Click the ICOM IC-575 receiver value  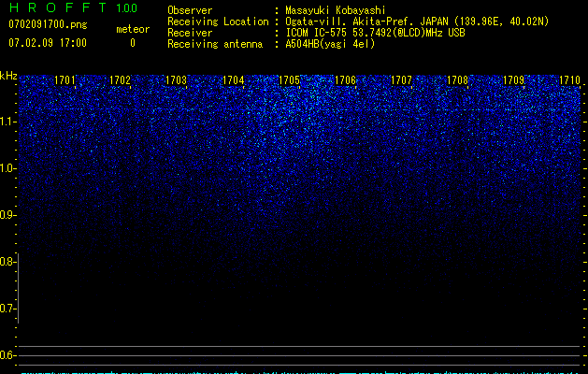375,33
